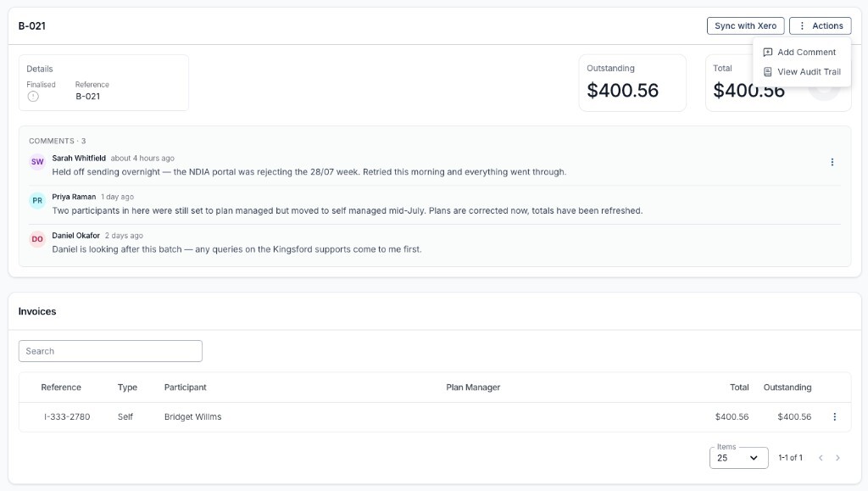This screenshot has height=491, width=868.
Task: Go to next page of invoices
Action: [837, 458]
